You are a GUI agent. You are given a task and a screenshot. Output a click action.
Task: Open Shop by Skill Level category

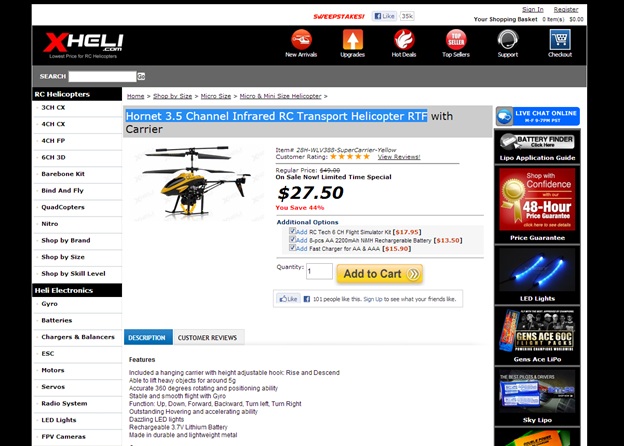click(73, 274)
